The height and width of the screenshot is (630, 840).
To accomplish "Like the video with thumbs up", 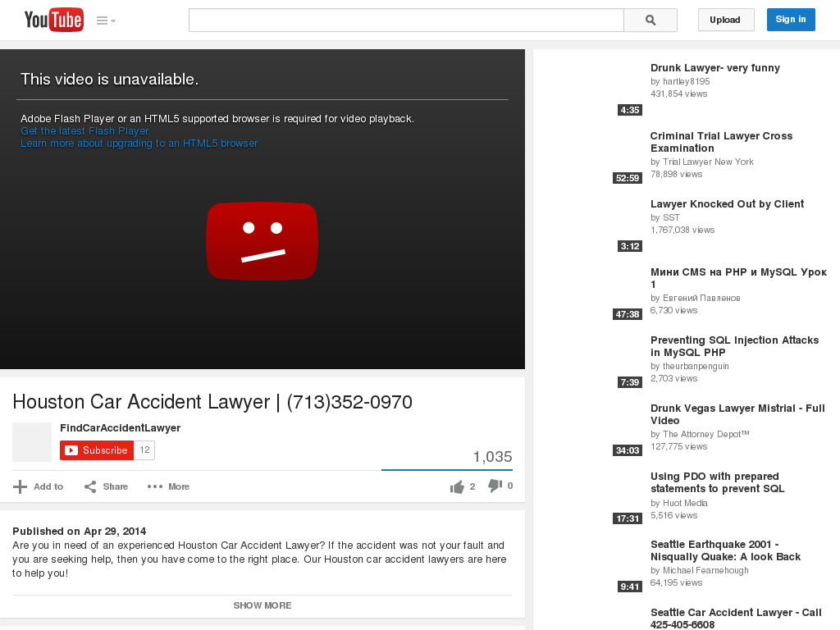I will [457, 486].
